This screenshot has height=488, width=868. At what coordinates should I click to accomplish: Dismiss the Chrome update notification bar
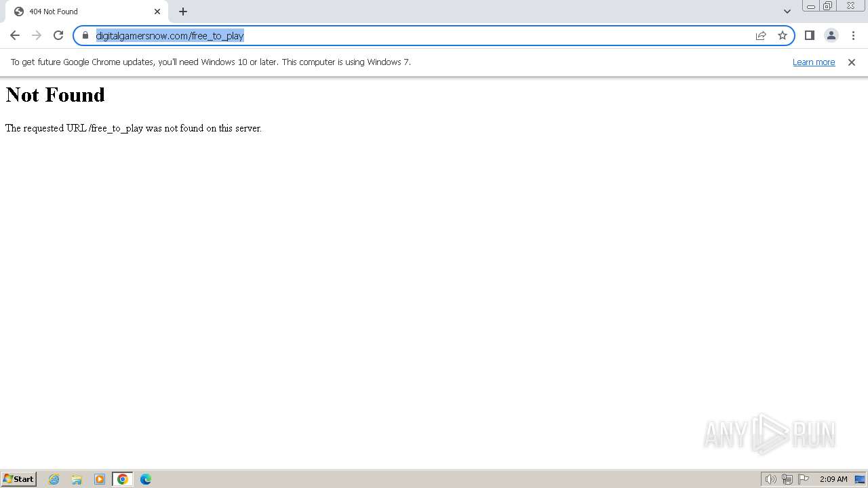[852, 62]
